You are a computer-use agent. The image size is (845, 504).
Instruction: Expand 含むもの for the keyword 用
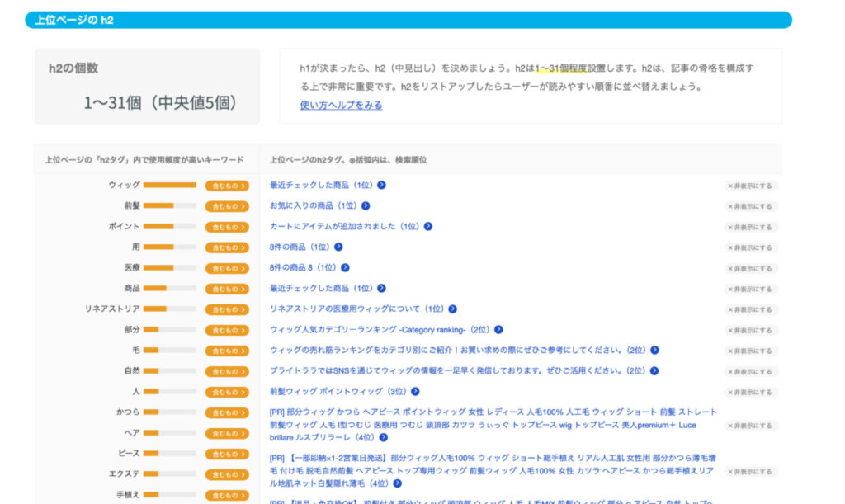point(227,247)
